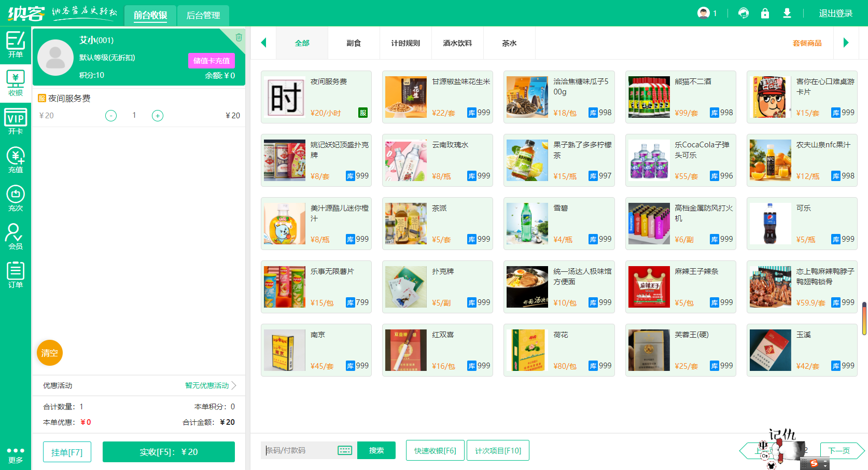The width and height of the screenshot is (868, 470).
Task: Increase 夜间服务费 quantity with plus button
Action: tap(158, 116)
